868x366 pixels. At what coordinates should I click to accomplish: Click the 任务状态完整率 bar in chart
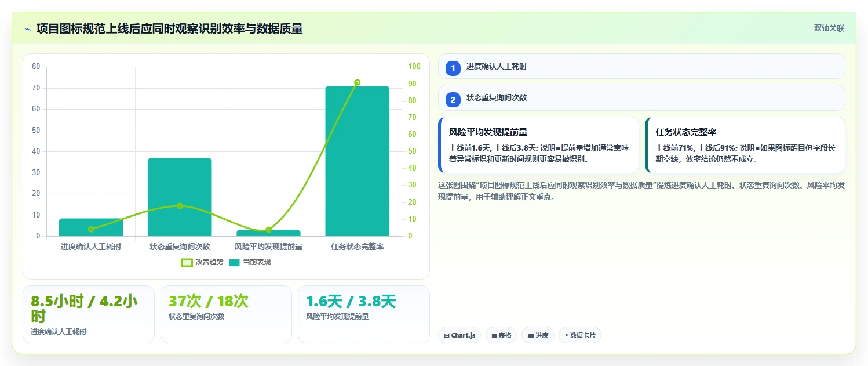pyautogui.click(x=357, y=161)
